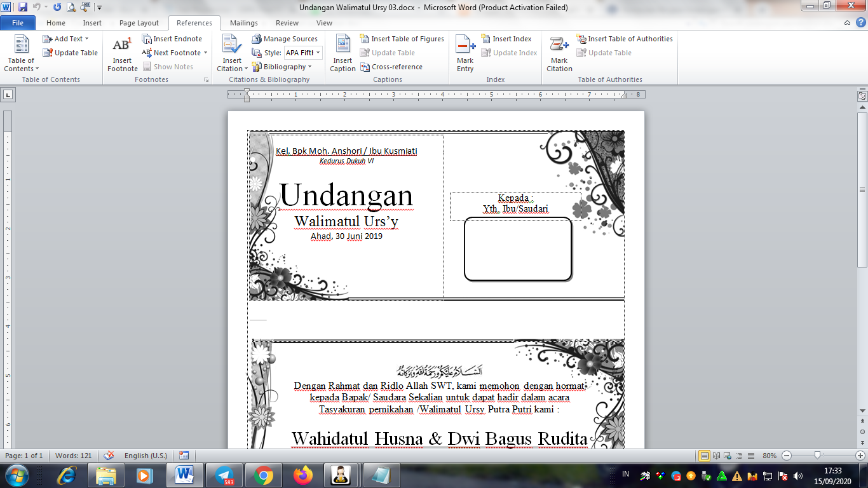
Task: Open the Page Layout tab
Action: tap(139, 23)
